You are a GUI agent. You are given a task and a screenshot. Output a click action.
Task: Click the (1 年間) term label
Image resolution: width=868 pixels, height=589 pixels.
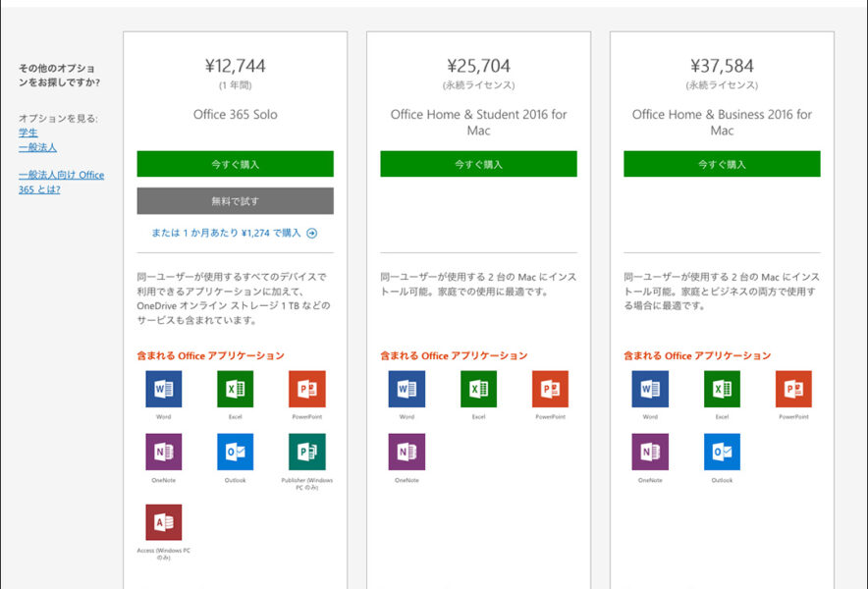tap(236, 85)
